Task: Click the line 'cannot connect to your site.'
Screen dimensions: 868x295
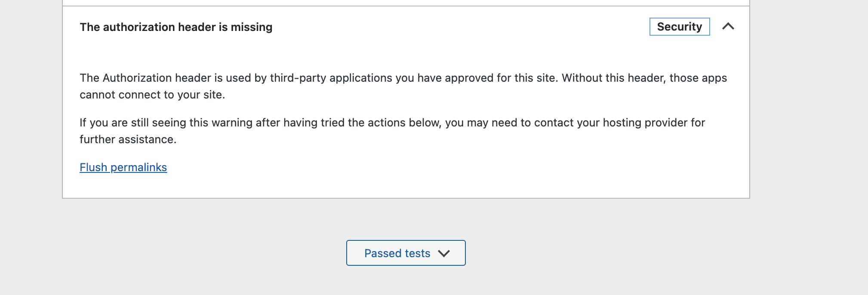Action: [x=152, y=95]
